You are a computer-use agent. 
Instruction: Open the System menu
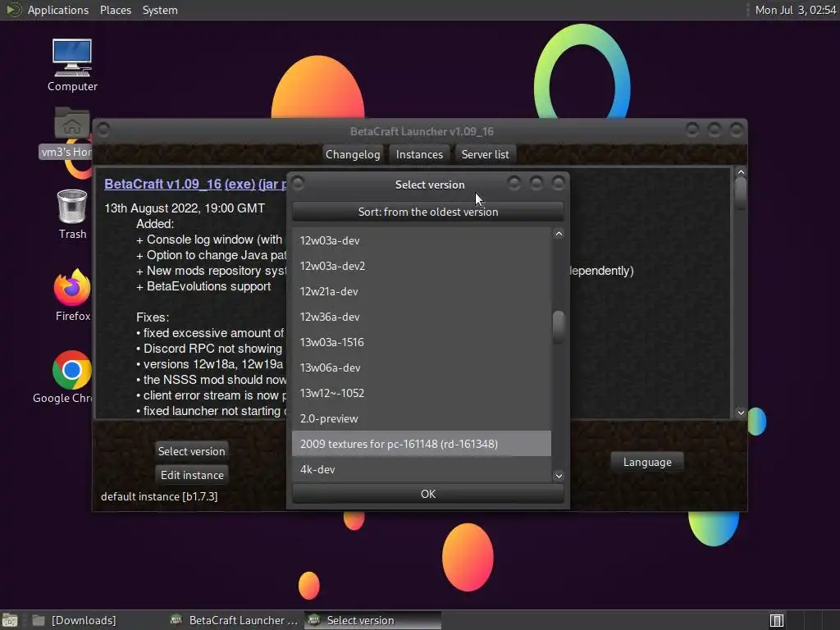click(x=160, y=10)
